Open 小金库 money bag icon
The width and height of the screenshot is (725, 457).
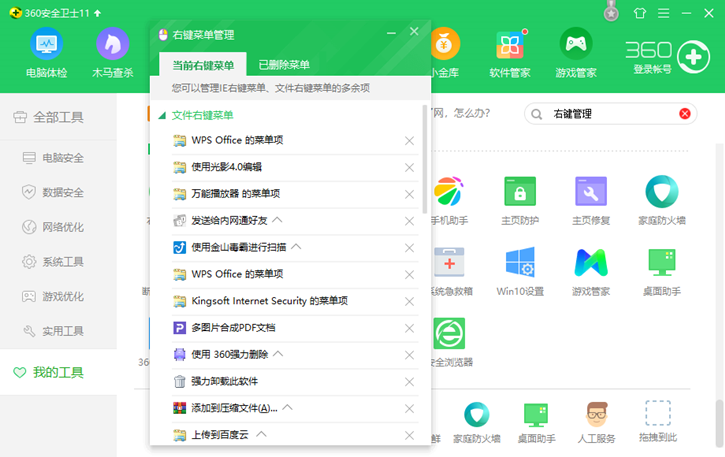[x=445, y=44]
